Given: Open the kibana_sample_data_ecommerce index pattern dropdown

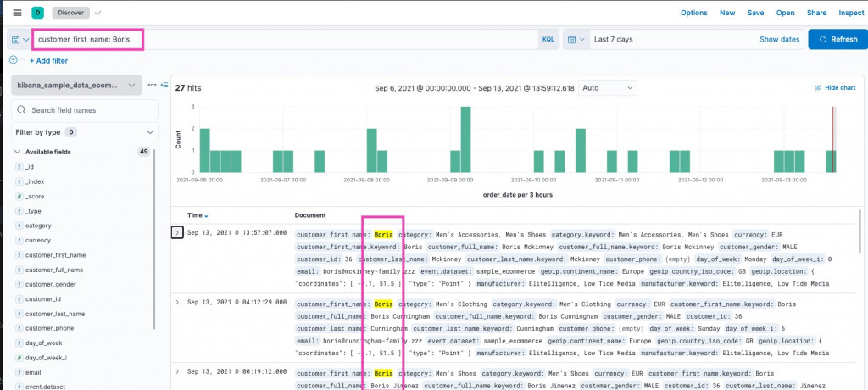Looking at the screenshot, I should click(76, 86).
